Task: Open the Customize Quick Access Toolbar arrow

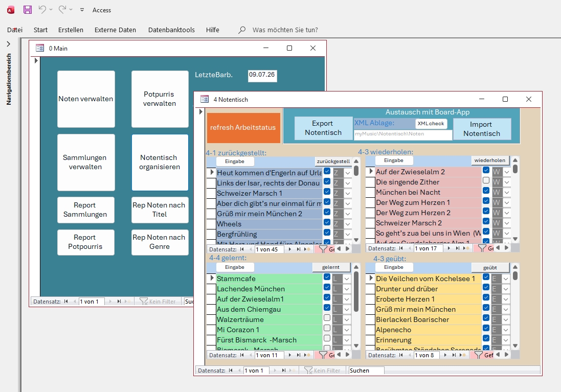Action: [x=82, y=10]
